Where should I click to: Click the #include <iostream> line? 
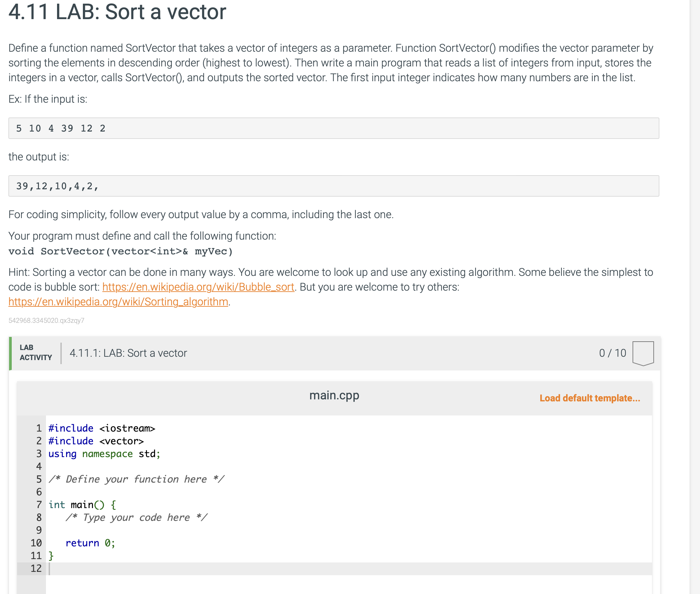point(102,428)
